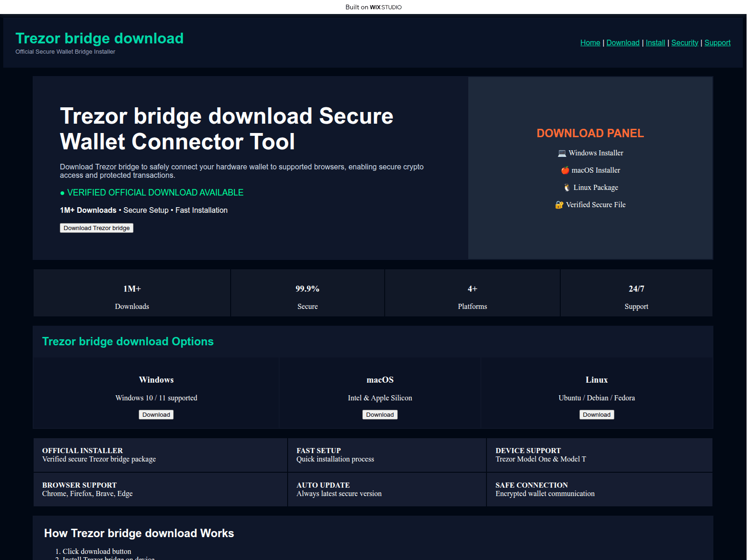The image size is (747, 560).
Task: Click the 'SAFE CONNECTION' feature title
Action: [532, 485]
